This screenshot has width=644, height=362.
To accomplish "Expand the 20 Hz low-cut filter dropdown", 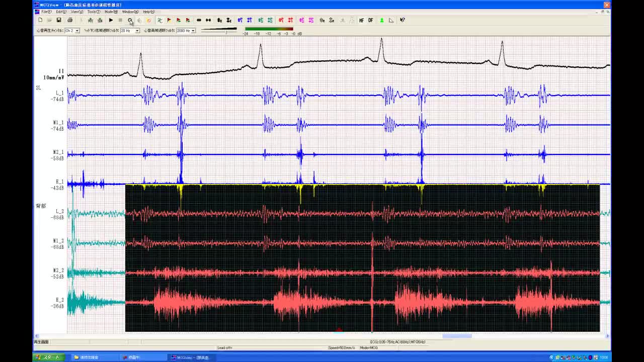I will (x=137, y=31).
